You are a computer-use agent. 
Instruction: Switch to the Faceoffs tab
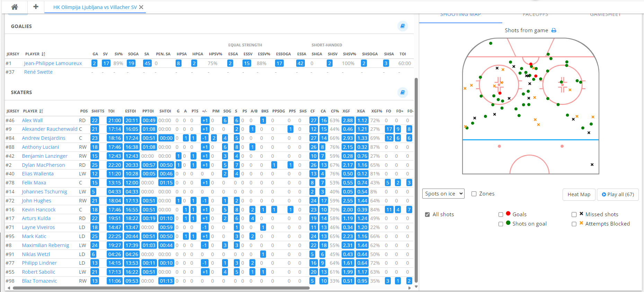[x=535, y=15]
